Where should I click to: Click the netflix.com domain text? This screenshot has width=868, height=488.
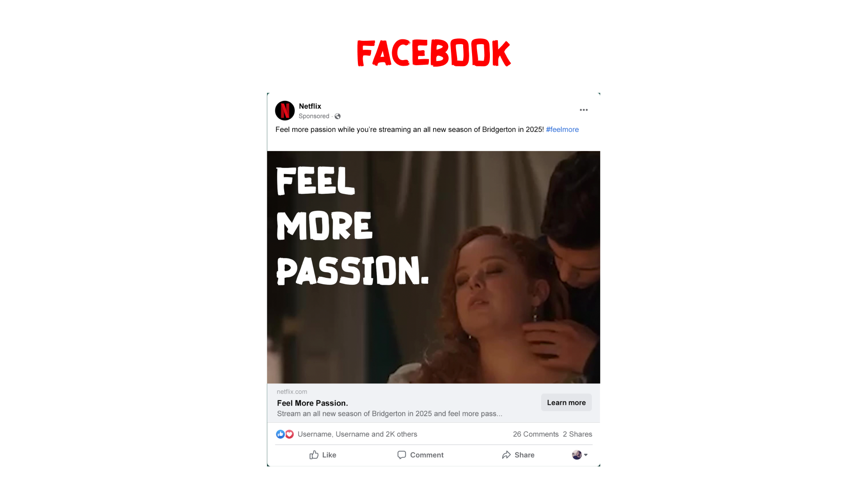[292, 392]
